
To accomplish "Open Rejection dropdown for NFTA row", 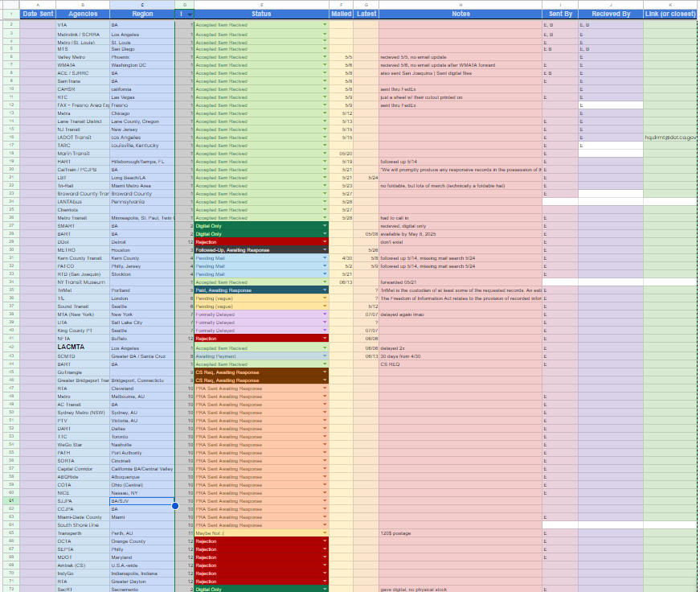I will coord(325,339).
